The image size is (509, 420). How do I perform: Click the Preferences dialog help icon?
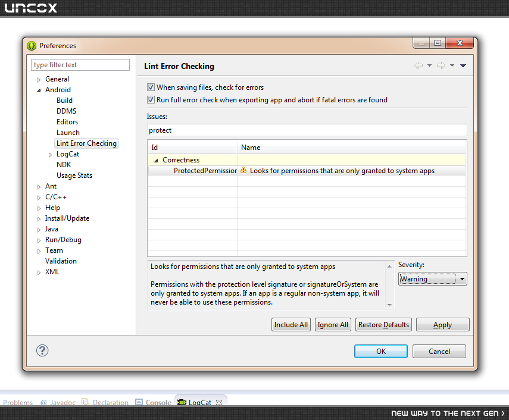42,350
